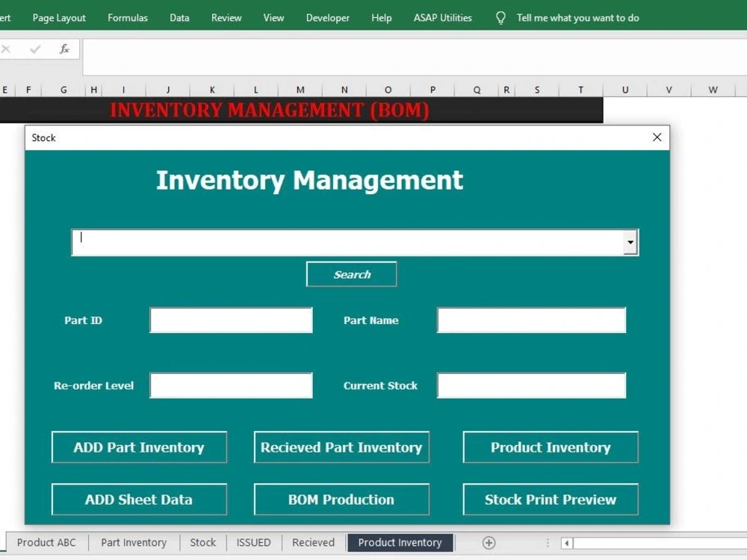Click Recieved Part Inventory

click(x=341, y=447)
